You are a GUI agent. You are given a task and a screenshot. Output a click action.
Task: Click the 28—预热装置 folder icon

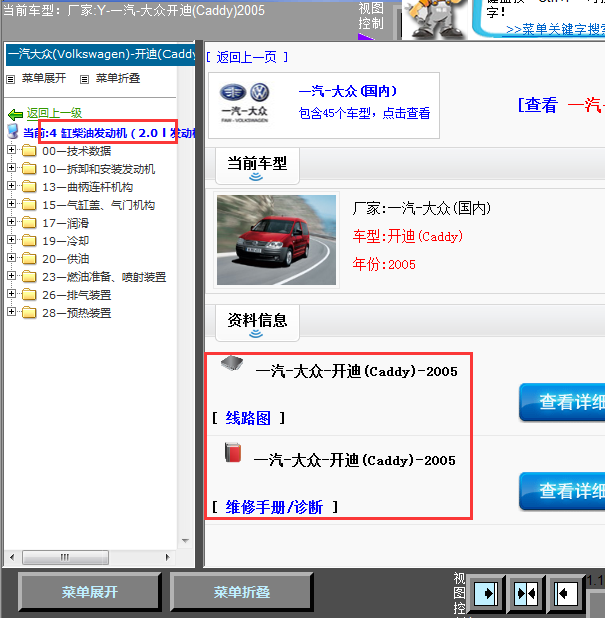pyautogui.click(x=29, y=313)
